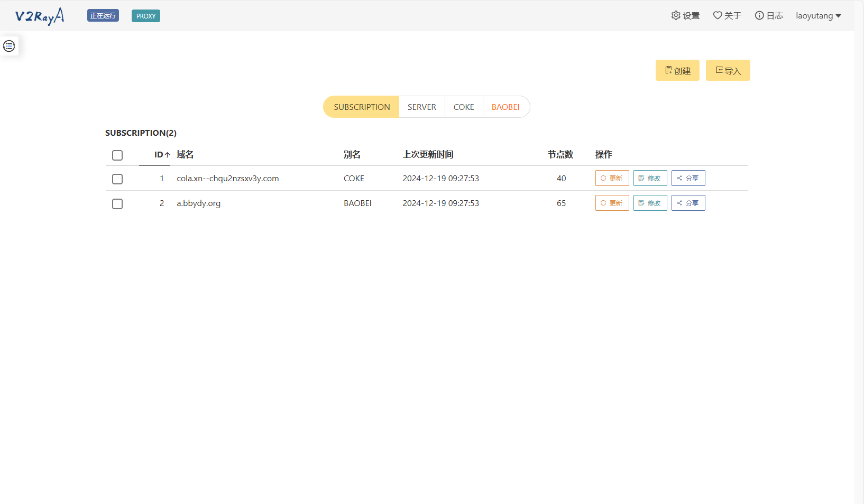
Task: Check the box for cola.xn--chqu2nzsxv3y.com row
Action: (x=117, y=179)
